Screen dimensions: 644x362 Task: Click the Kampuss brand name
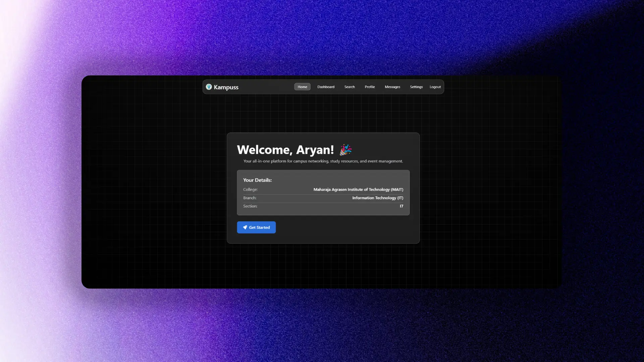pyautogui.click(x=226, y=87)
